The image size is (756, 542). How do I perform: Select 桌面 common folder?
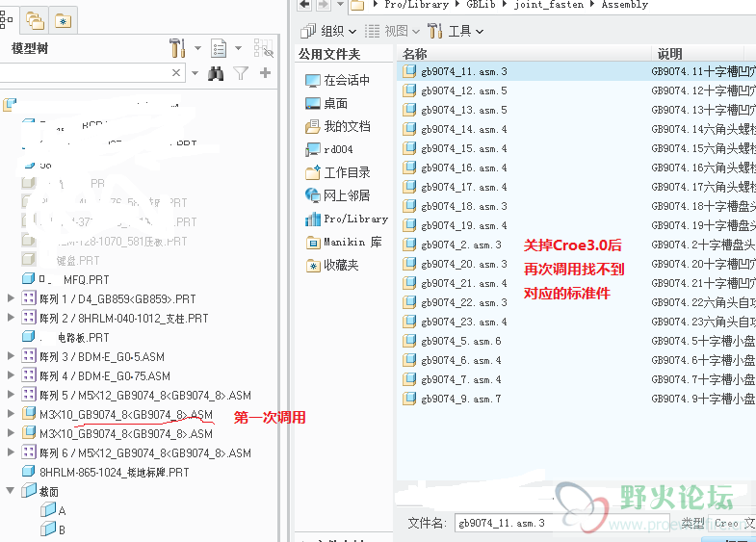point(326,103)
